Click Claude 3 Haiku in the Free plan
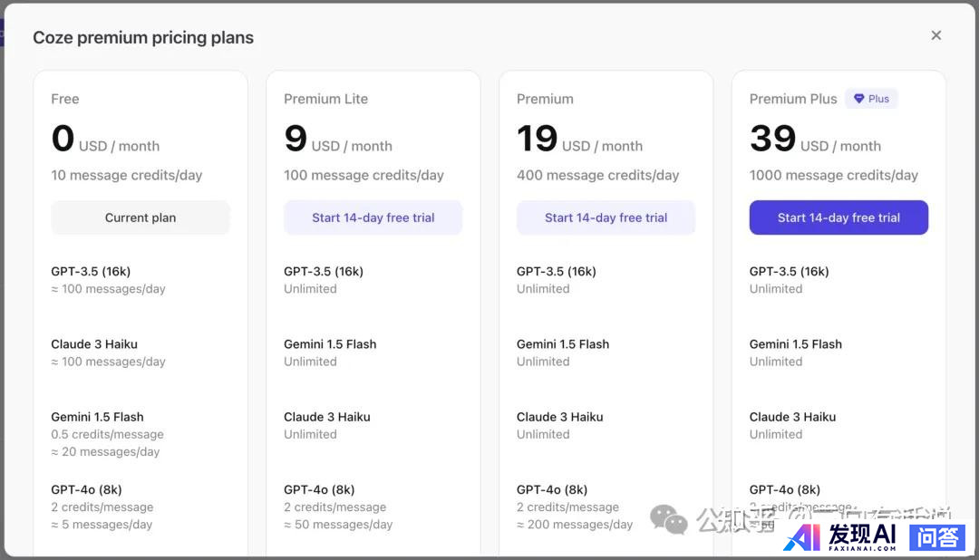Image resolution: width=979 pixels, height=560 pixels. [x=94, y=343]
